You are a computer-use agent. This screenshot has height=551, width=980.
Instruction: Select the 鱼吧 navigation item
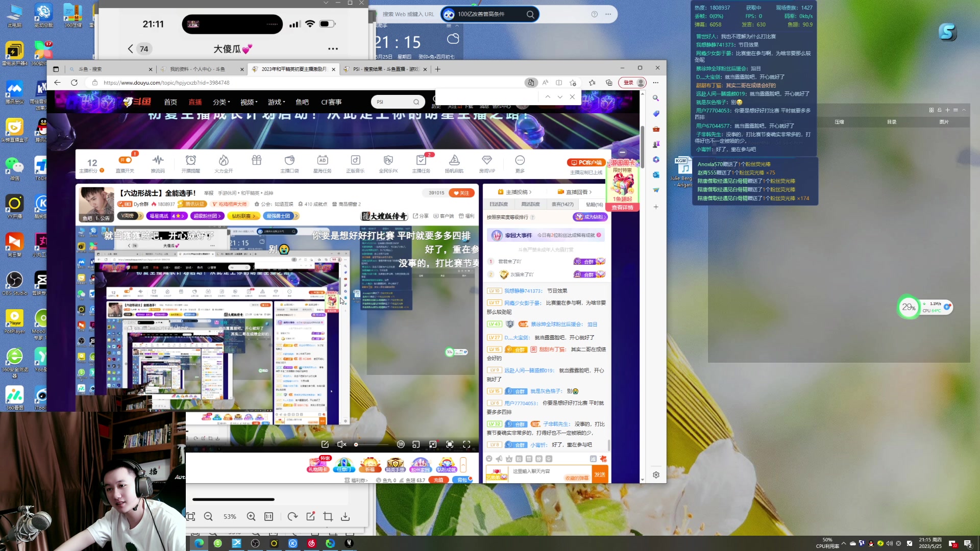pyautogui.click(x=302, y=102)
